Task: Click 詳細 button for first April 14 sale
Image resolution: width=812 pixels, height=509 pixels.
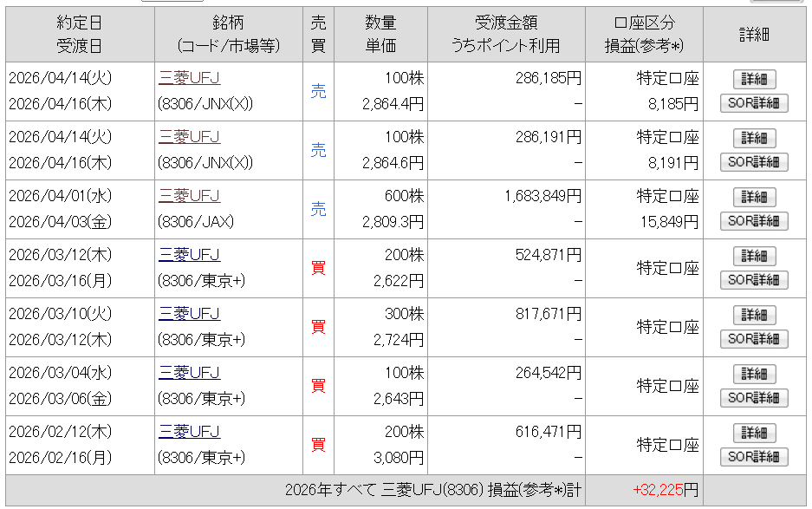Action: [754, 80]
